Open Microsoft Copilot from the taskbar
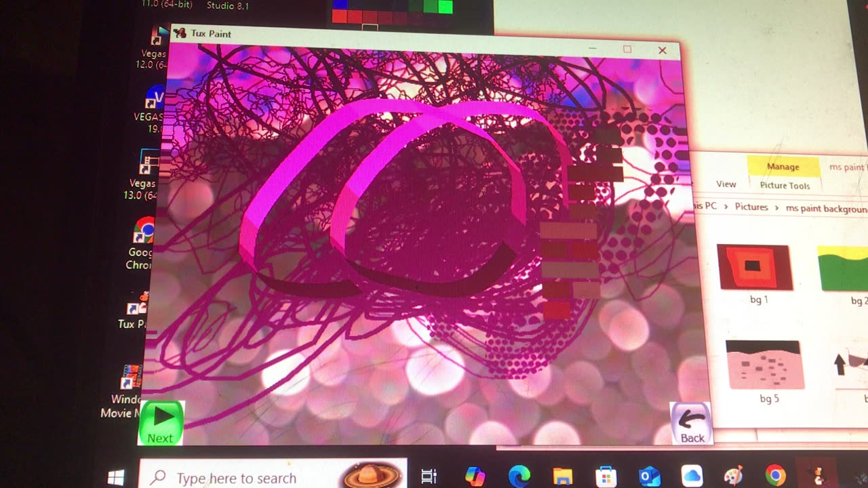 click(475, 476)
